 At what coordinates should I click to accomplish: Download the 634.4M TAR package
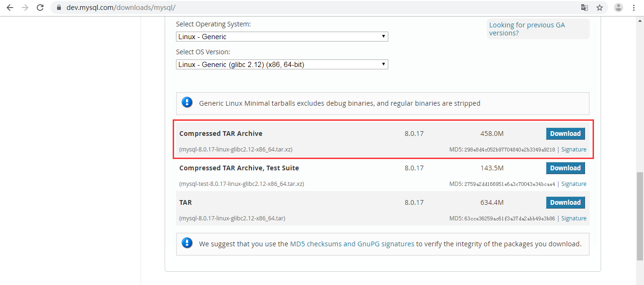click(565, 202)
